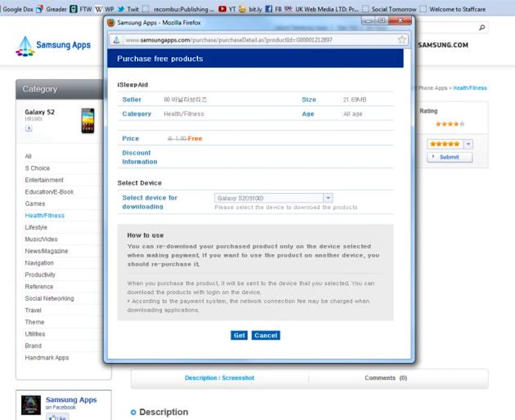The height and width of the screenshot is (420, 515).
Task: Open the star rating dropdown arrow
Action: click(468, 144)
